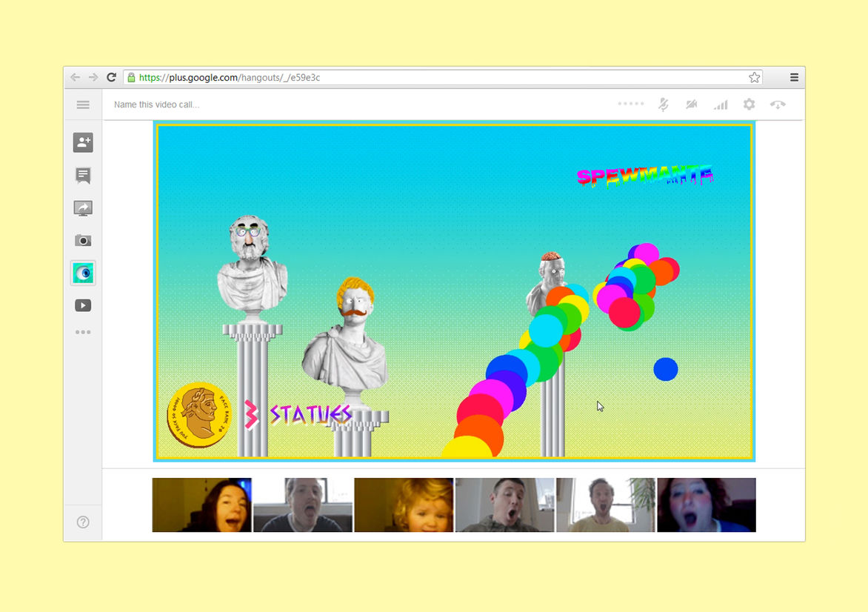
Task: Toggle the camera off
Action: [692, 104]
